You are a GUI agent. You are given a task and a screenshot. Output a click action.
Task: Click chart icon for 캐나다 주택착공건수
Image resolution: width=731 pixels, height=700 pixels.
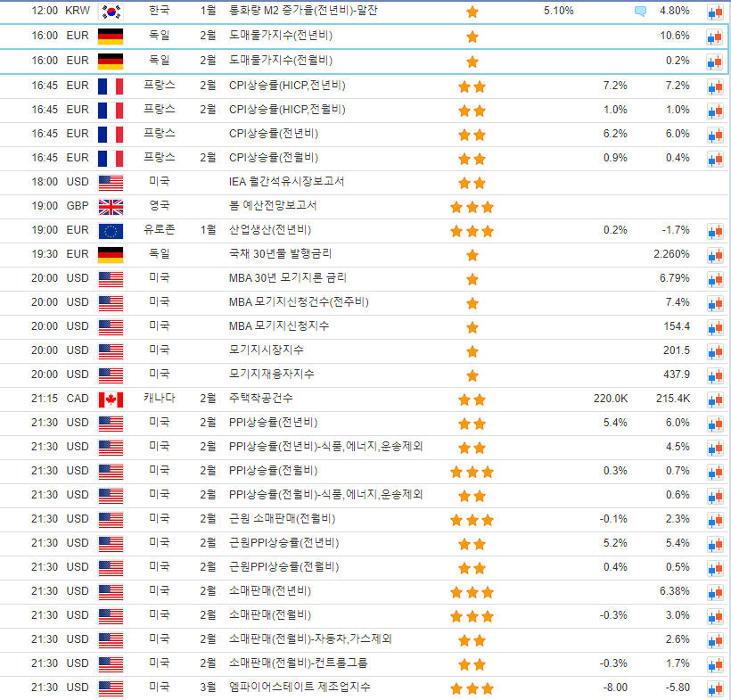point(715,399)
